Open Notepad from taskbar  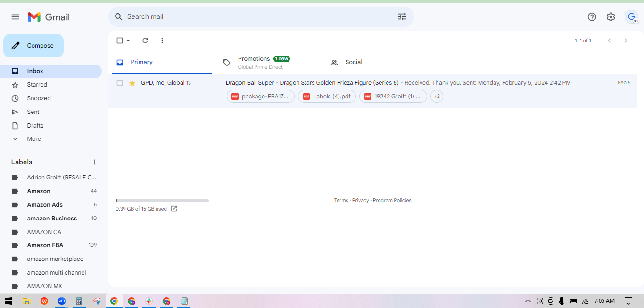(184, 301)
